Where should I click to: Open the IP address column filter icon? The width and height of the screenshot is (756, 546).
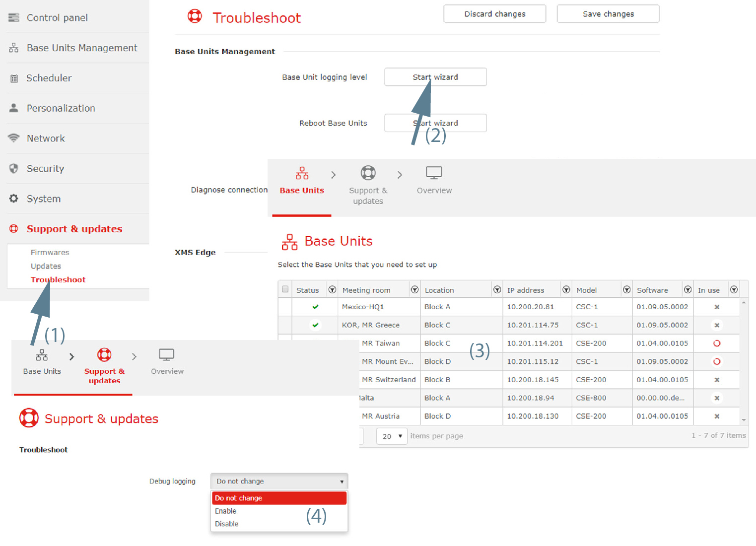tap(566, 289)
